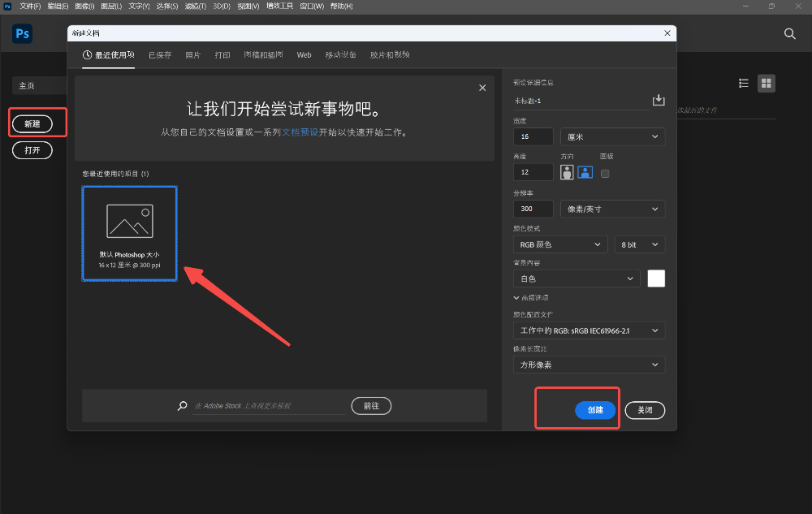812x514 pixels.
Task: Open the 像素长宽比 dropdown showing 方形像素
Action: click(x=589, y=364)
